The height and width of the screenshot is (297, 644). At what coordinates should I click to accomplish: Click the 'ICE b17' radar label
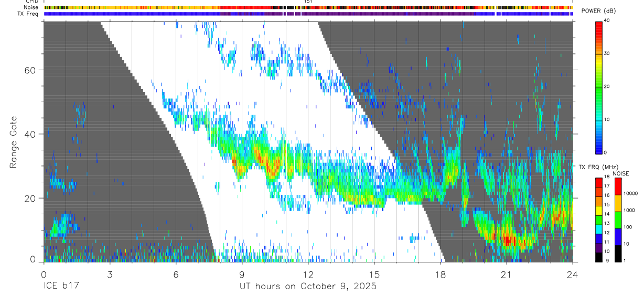click(62, 287)
